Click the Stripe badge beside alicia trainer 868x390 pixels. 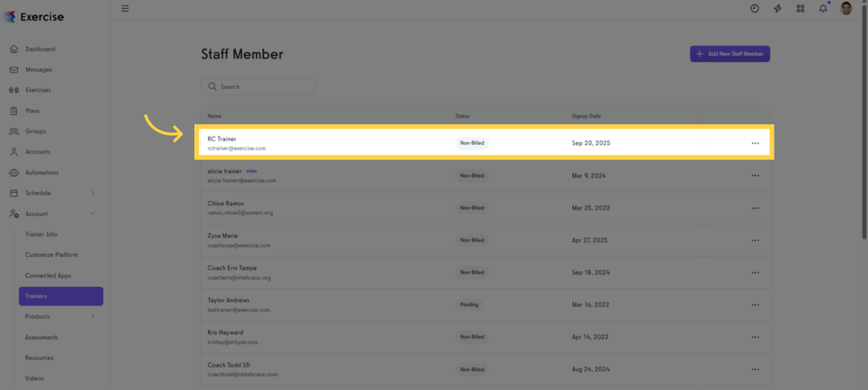tap(252, 171)
